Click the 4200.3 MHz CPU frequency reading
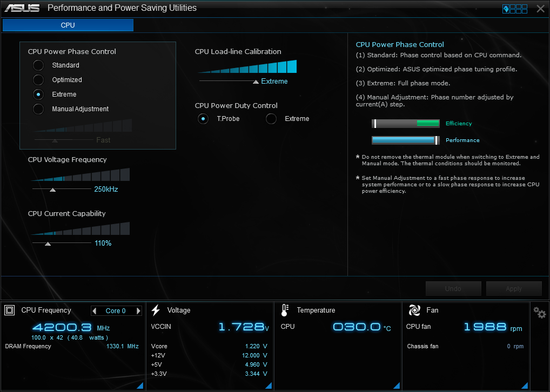 (x=71, y=328)
